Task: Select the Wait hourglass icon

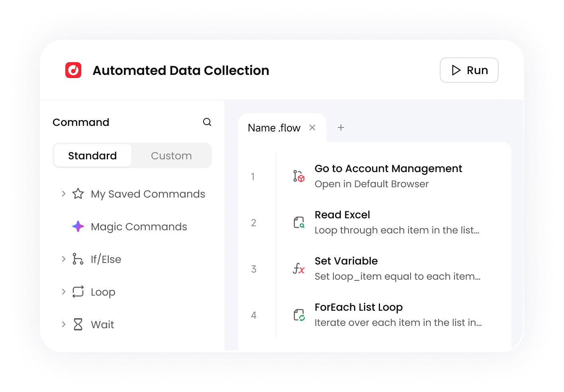Action: click(78, 324)
